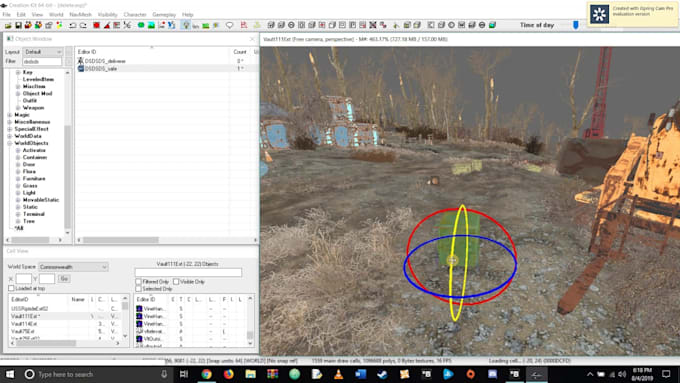Open the Gameplay menu
This screenshot has width=680, height=383.
(x=164, y=14)
